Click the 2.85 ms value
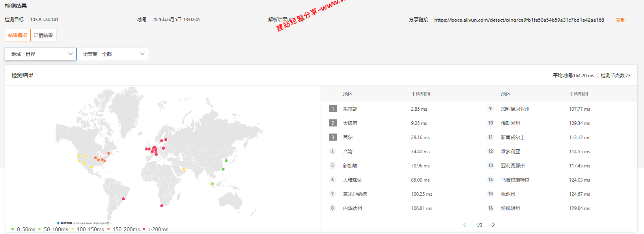The height and width of the screenshot is (234, 644). [x=419, y=109]
